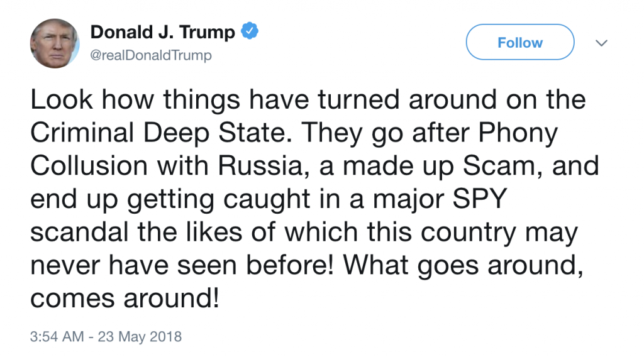Expand the tweet options chevron
The image size is (644, 357).
click(x=602, y=43)
